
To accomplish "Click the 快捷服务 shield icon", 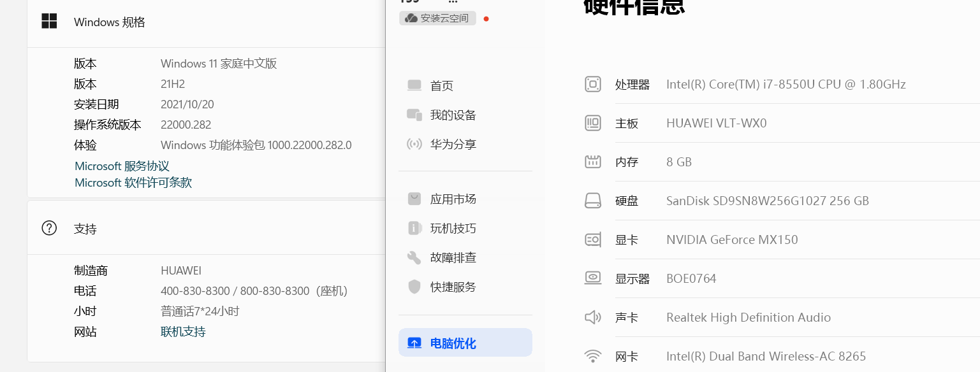I will tap(414, 287).
